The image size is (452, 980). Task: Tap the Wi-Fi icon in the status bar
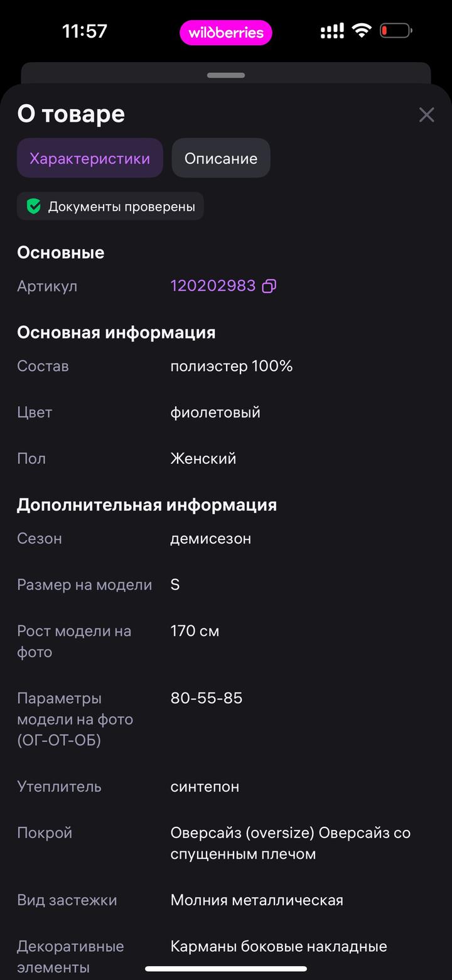tap(362, 30)
